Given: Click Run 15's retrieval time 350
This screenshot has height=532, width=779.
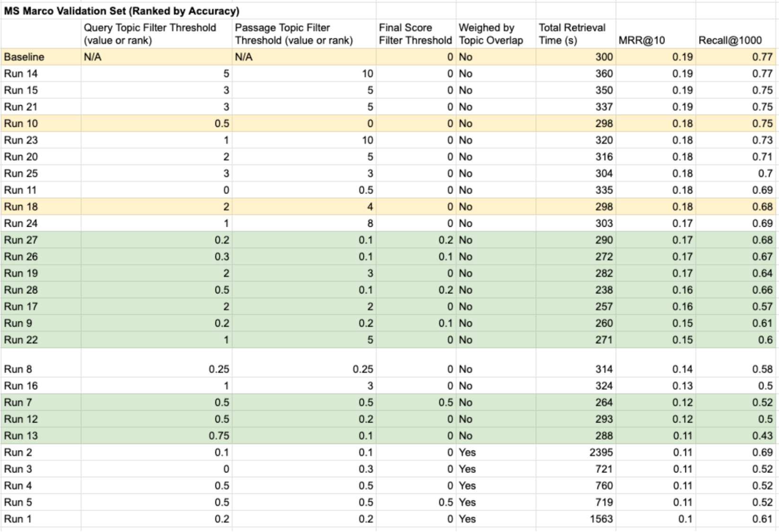Looking at the screenshot, I should pyautogui.click(x=604, y=90).
